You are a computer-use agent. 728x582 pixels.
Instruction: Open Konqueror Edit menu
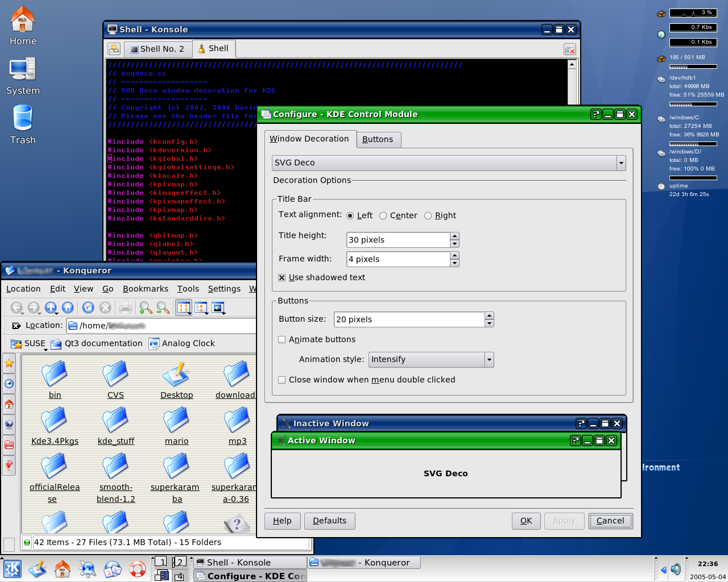click(x=57, y=289)
